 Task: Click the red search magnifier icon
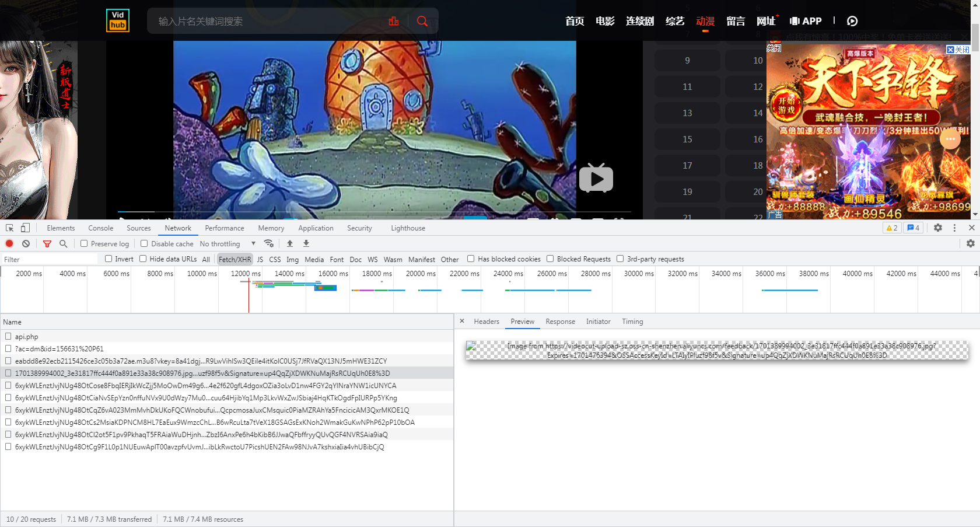[422, 21]
